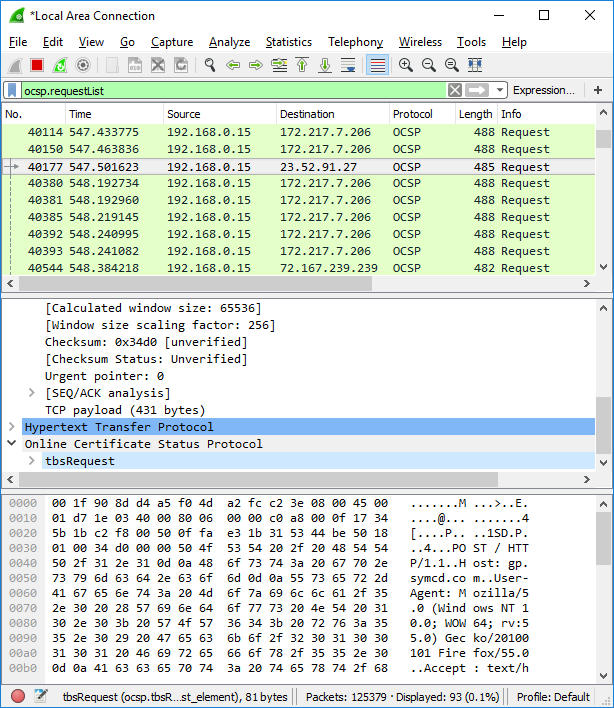Open the Telephony menu
The image size is (614, 708).
coord(355,42)
